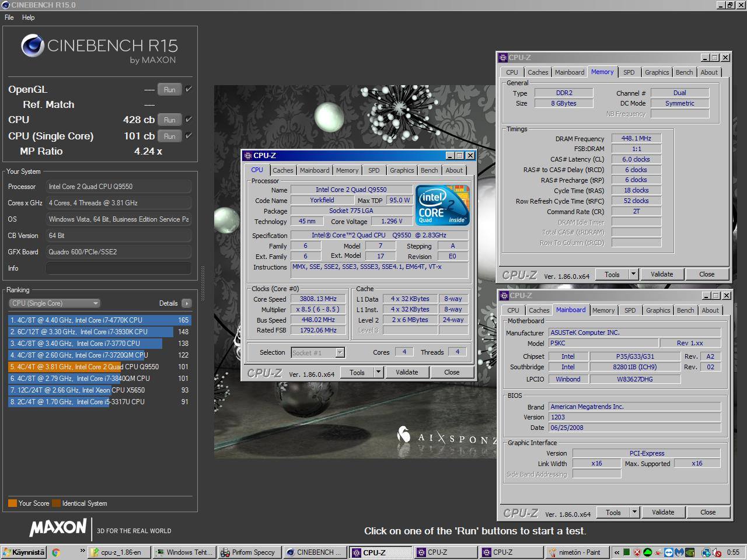Click the Yorkfield code name field
This screenshot has height=560, width=747.
point(322,201)
